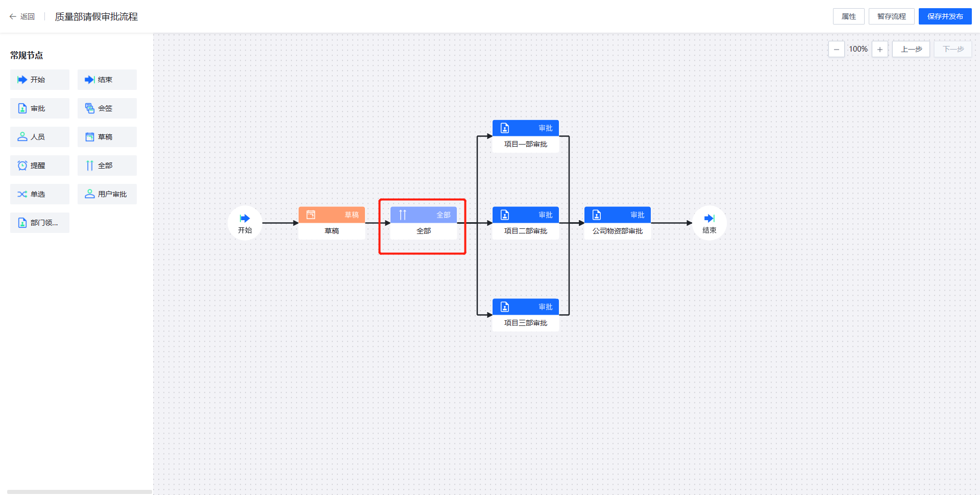Select the 公司物资部审批 node on canvas

[618, 223]
